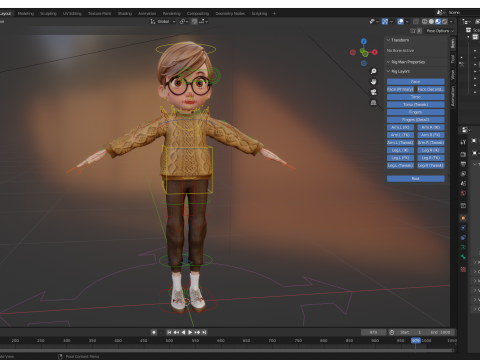Click the zoom view magnifier icon
The image size is (480, 360).
coord(374,71)
